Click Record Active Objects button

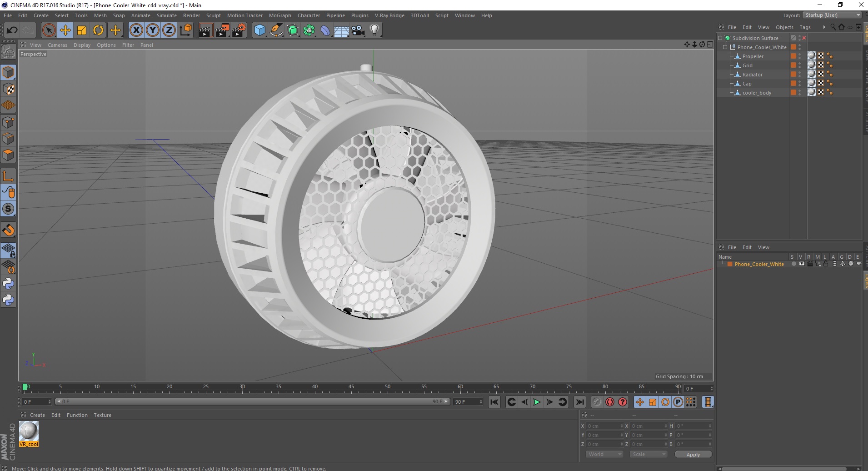click(597, 402)
